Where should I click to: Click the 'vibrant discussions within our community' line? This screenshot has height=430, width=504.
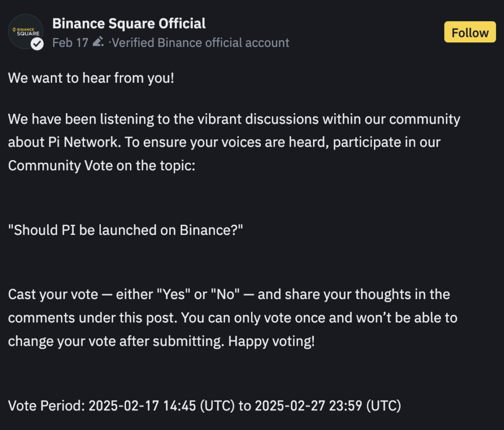329,119
